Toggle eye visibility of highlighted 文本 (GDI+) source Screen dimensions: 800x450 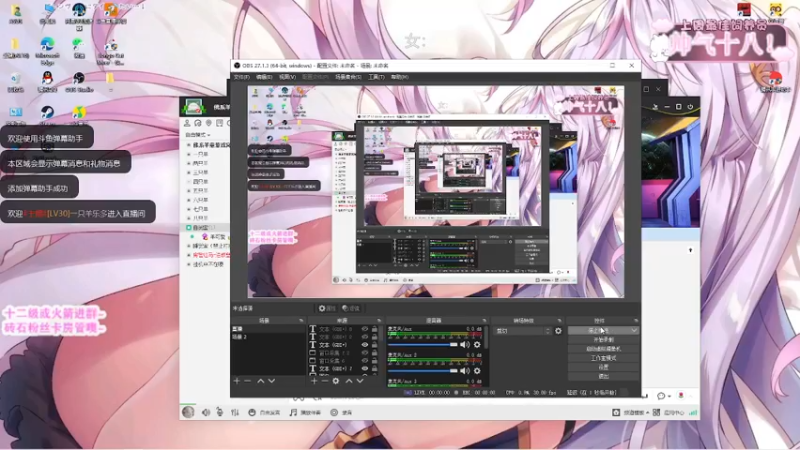365,345
